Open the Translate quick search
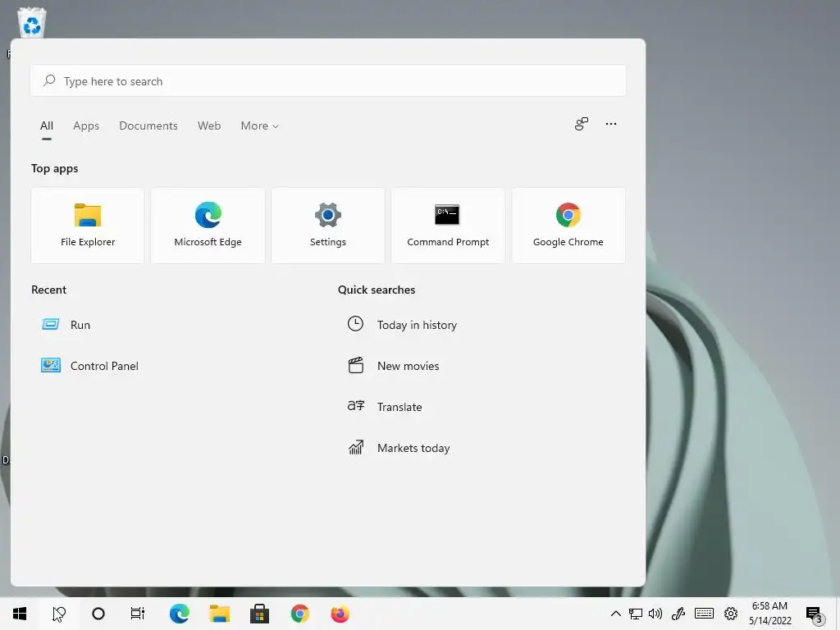 (385, 407)
